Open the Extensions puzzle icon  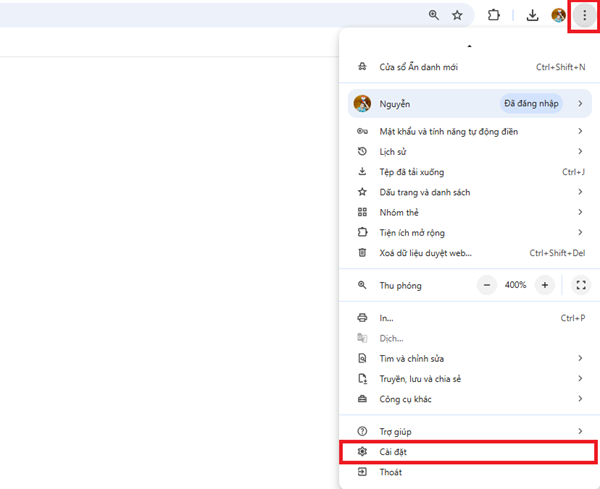tap(493, 16)
